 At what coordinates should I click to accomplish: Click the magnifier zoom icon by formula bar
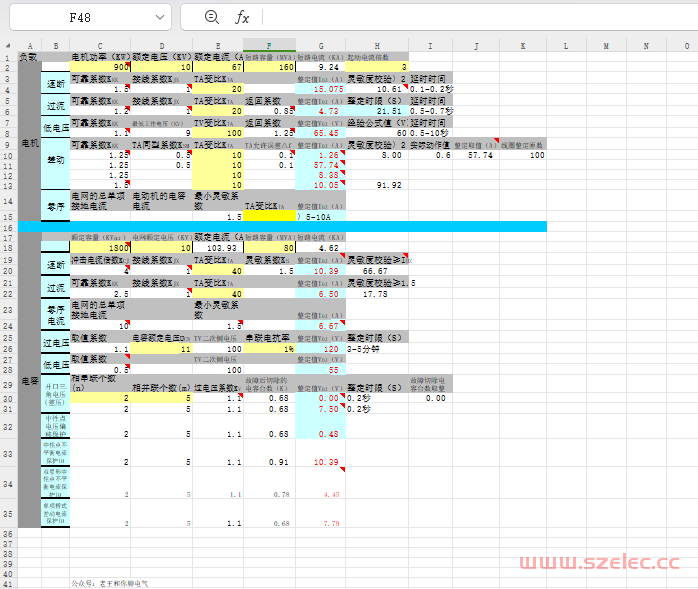pyautogui.click(x=211, y=17)
